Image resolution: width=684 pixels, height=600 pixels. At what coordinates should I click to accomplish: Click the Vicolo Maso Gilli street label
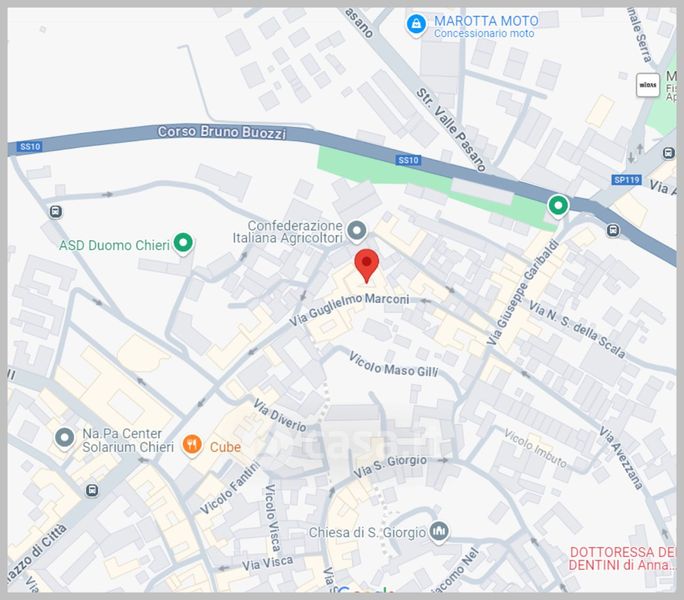click(x=393, y=365)
